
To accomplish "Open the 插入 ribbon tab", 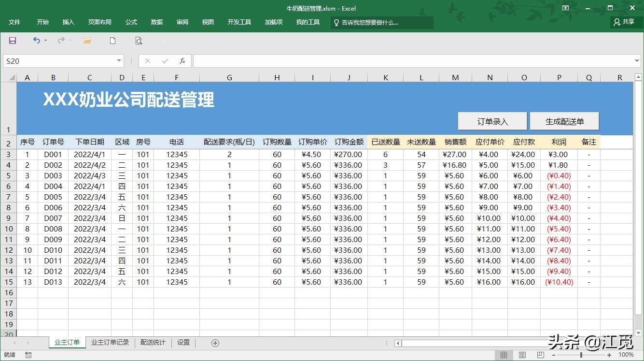I will click(x=69, y=22).
